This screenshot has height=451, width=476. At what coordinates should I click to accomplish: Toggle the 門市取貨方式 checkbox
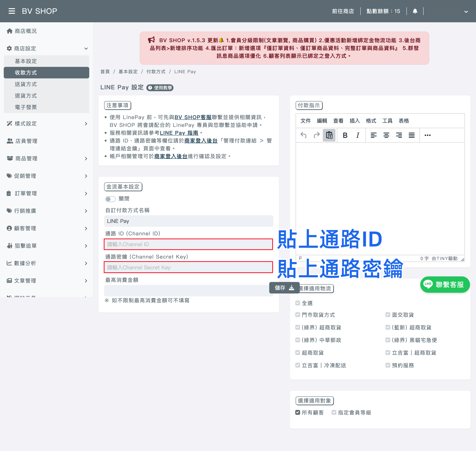(x=298, y=315)
